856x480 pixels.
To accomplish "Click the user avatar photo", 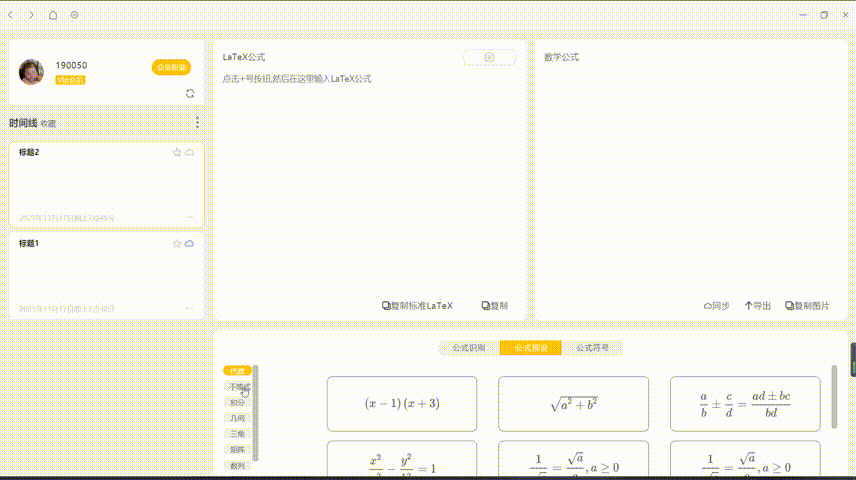I will pos(31,72).
